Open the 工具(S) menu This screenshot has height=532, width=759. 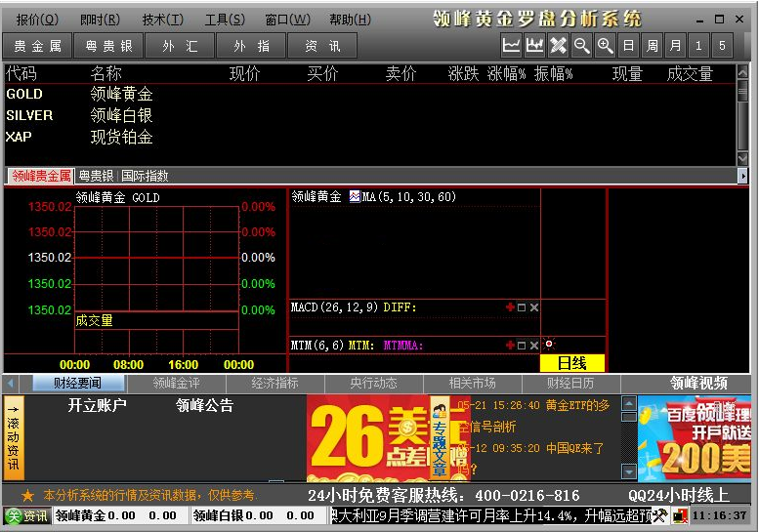tap(225, 20)
